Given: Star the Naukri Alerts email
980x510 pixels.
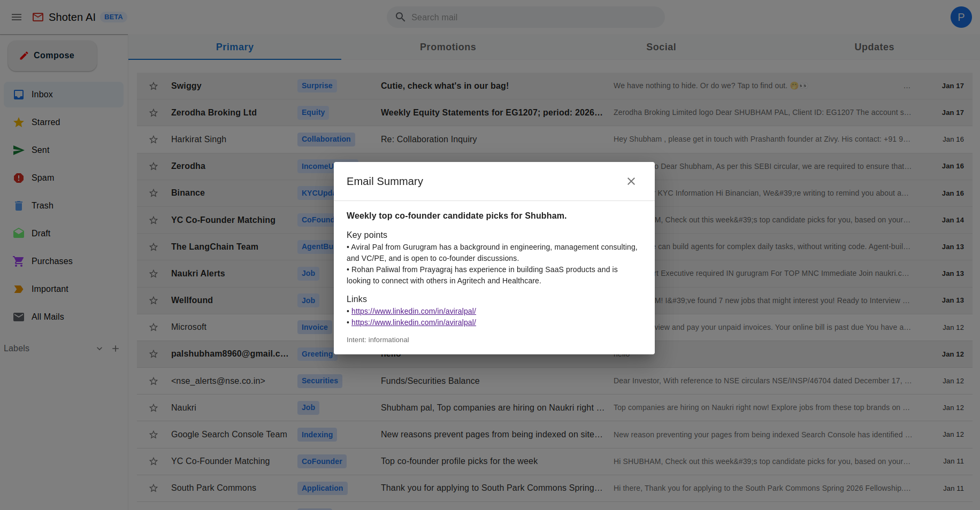Looking at the screenshot, I should (x=154, y=273).
